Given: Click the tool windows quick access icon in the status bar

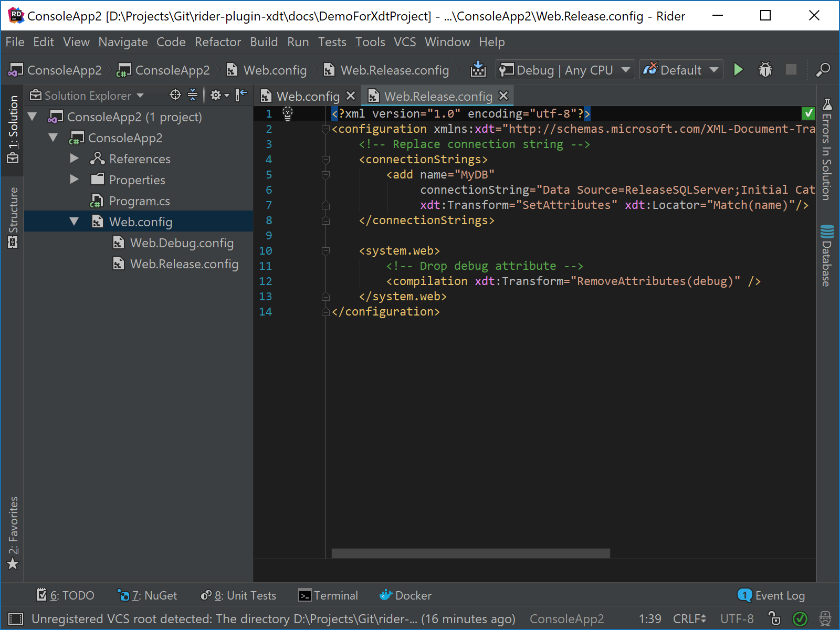Looking at the screenshot, I should (x=16, y=619).
